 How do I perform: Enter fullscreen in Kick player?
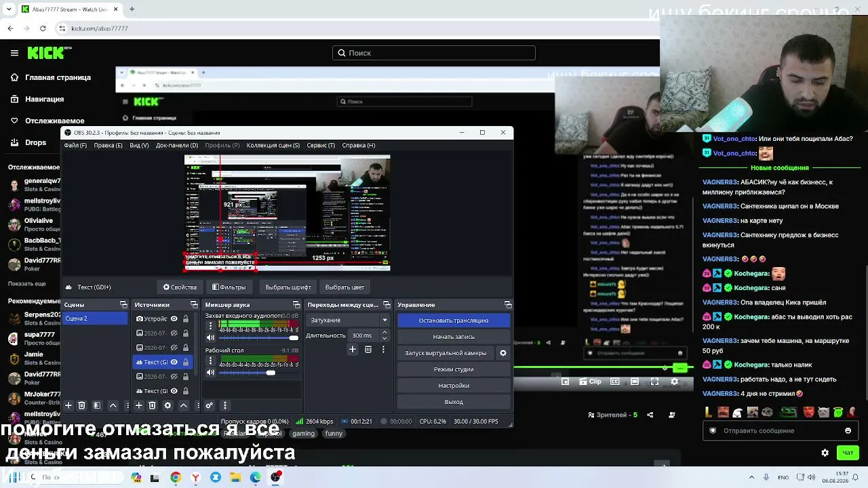654,382
